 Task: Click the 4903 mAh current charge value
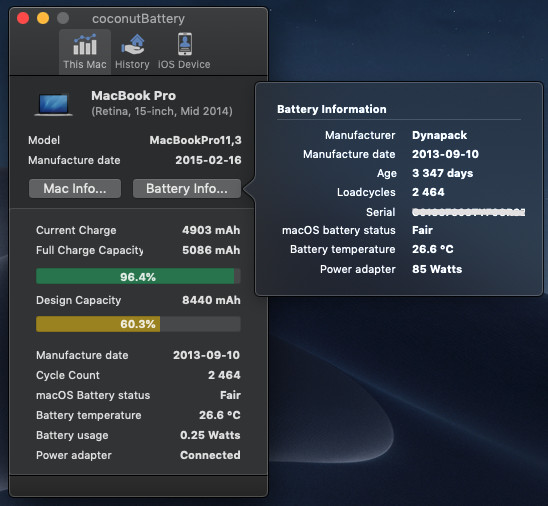pos(211,230)
